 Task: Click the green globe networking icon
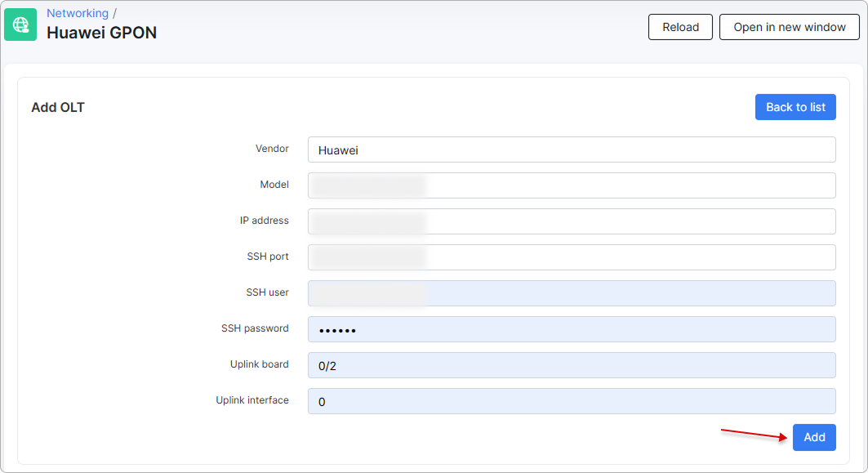click(x=20, y=25)
